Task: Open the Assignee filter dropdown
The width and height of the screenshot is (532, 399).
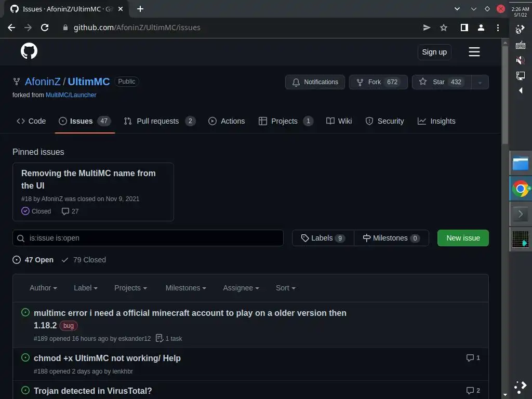Action: tap(241, 288)
